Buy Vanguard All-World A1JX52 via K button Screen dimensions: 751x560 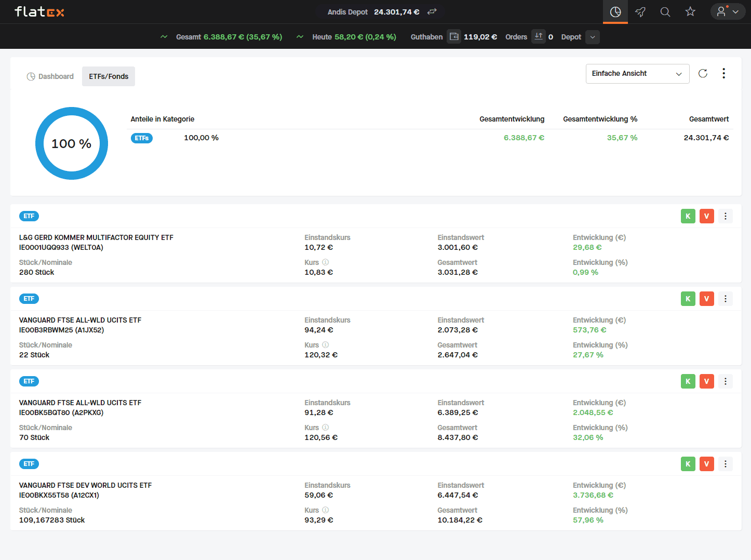tap(688, 299)
